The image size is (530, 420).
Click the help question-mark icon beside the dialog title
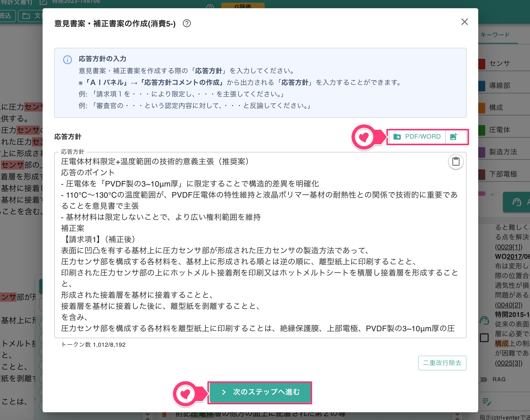(187, 24)
